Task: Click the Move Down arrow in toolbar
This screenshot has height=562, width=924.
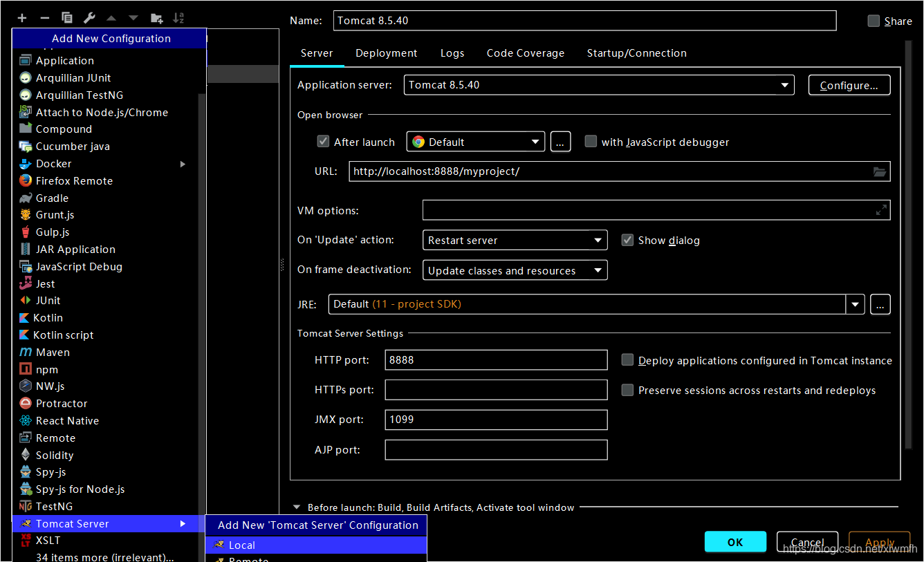Action: coord(133,17)
